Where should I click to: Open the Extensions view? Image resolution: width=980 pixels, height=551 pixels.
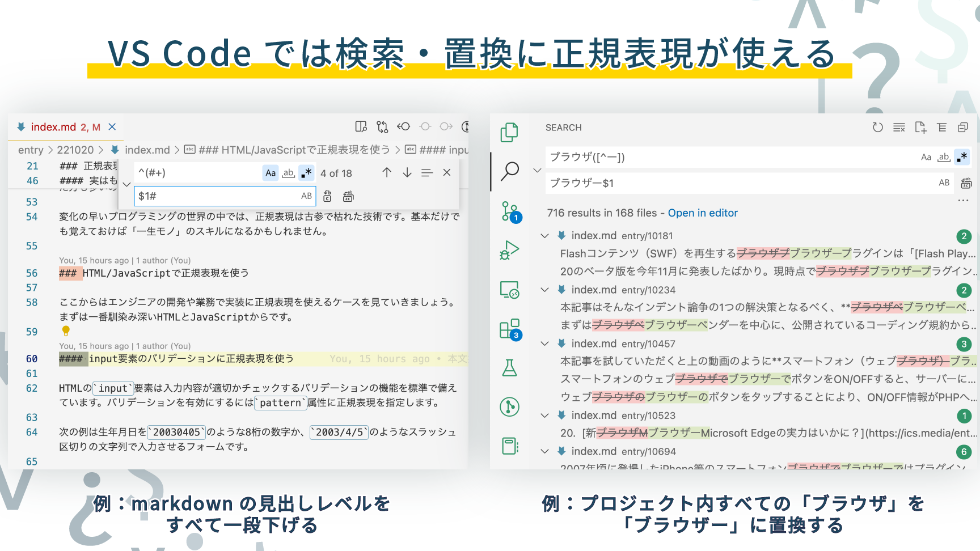[509, 329]
